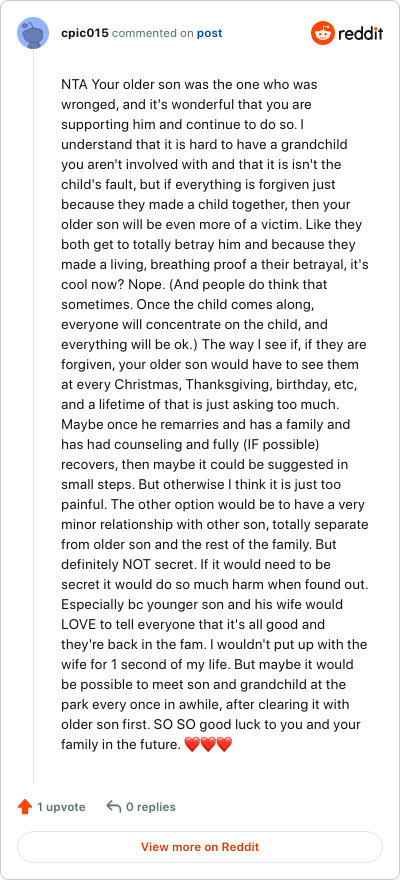Image resolution: width=400 pixels, height=880 pixels.
Task: Click the "View more on Reddit" button
Action: pyautogui.click(x=200, y=846)
